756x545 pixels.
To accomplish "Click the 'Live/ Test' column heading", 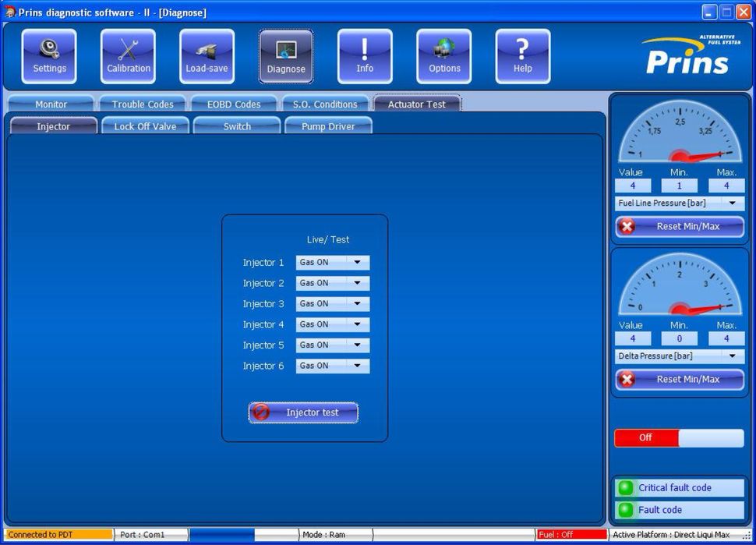I will tap(328, 239).
